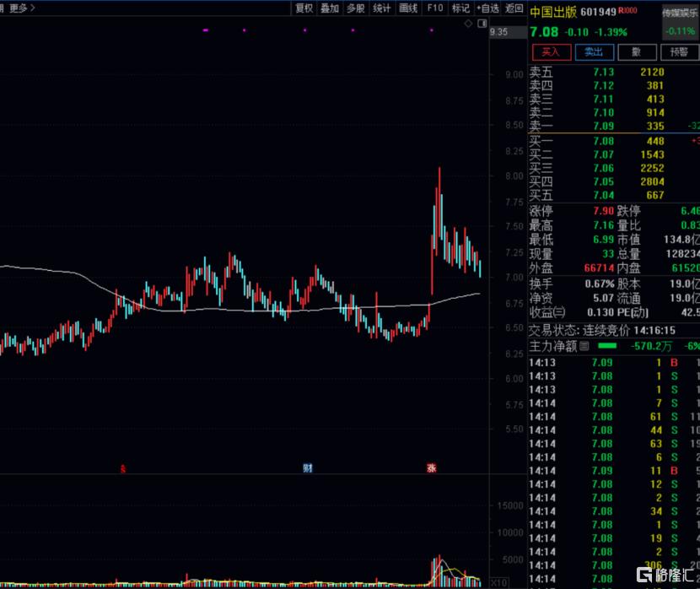This screenshot has height=589, width=700.
Task: Click the 最高 value 7.16
Action: 604,225
